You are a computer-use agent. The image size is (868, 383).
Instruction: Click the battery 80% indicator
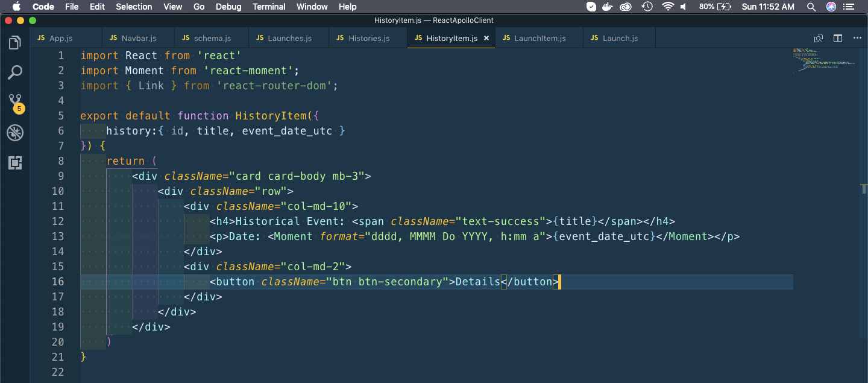[715, 7]
